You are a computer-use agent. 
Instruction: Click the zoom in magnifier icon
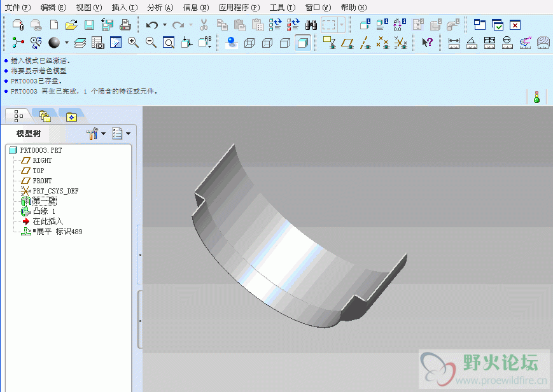[x=133, y=43]
